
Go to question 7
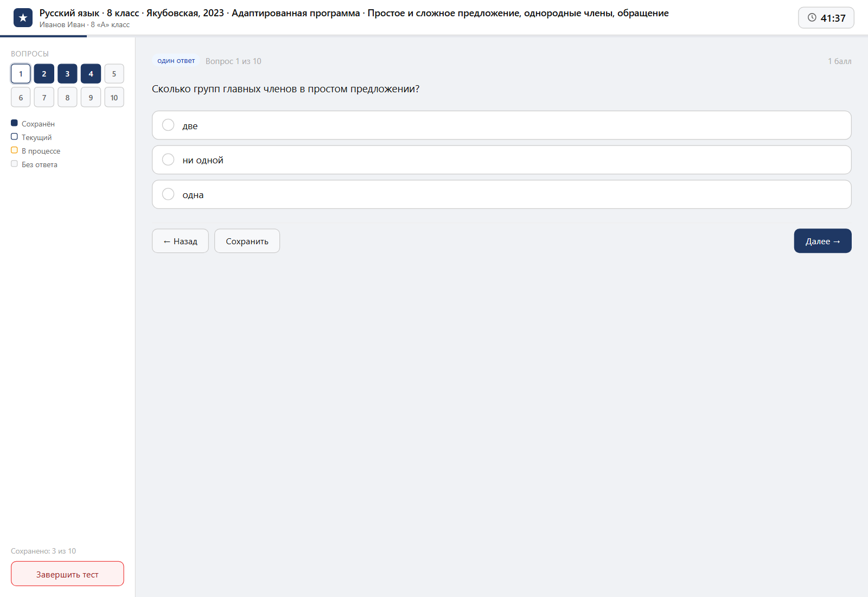(x=44, y=97)
